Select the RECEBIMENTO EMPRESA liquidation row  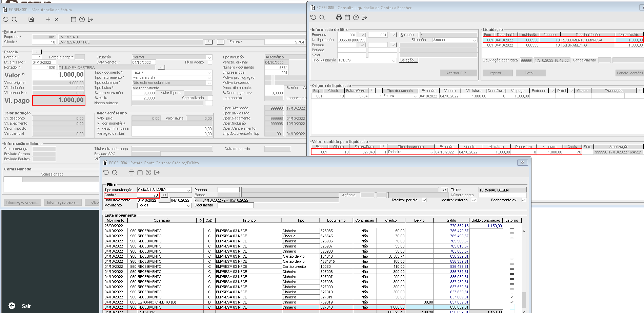(x=563, y=40)
